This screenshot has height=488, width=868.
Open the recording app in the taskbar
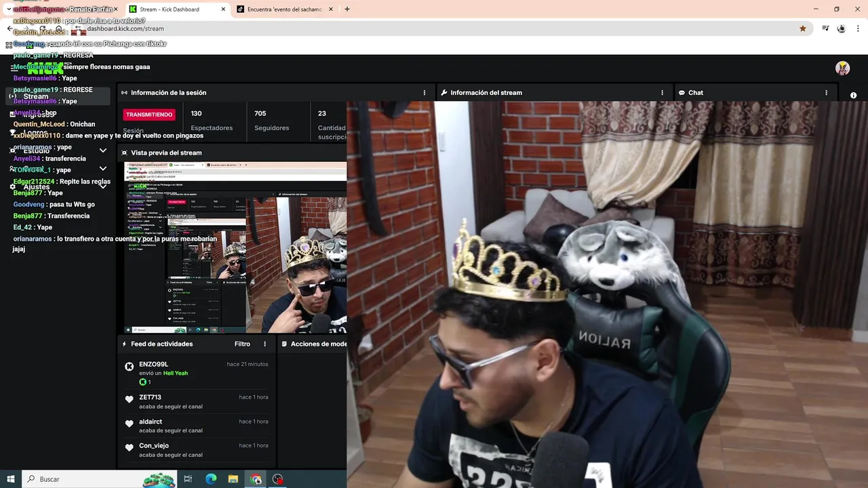278,479
